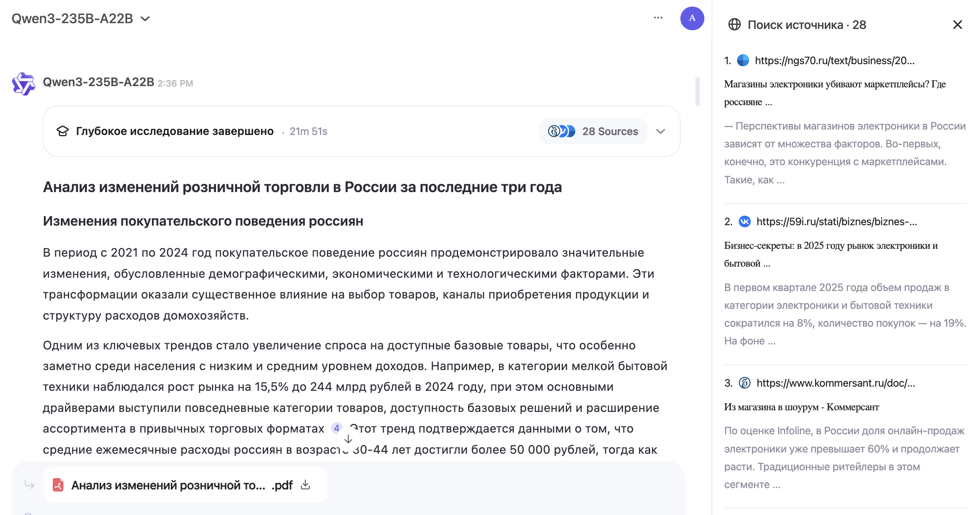This screenshot has height=515, width=980.
Task: Click the reply arrow icon beside attachment
Action: 29,484
